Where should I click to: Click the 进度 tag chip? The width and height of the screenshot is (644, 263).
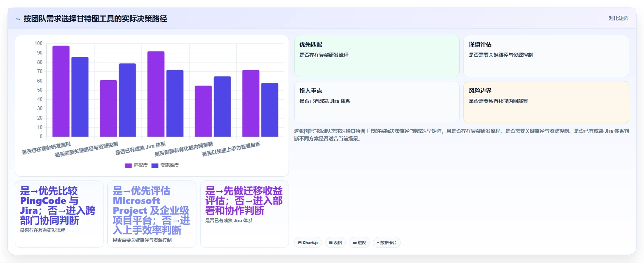pyautogui.click(x=359, y=243)
